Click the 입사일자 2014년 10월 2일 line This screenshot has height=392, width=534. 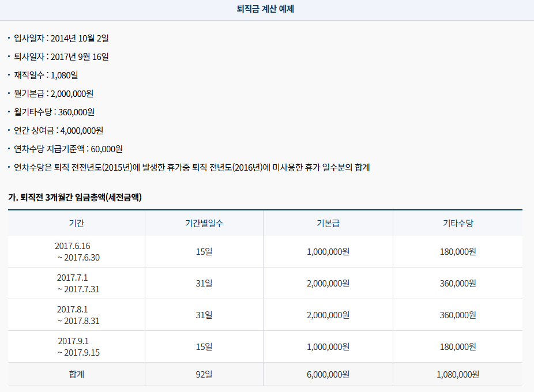pos(61,39)
